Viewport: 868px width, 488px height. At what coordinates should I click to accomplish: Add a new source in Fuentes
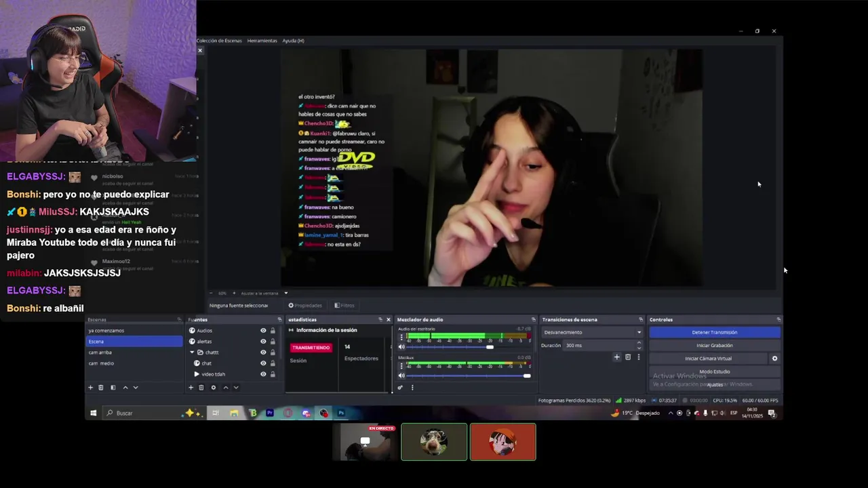(191, 388)
